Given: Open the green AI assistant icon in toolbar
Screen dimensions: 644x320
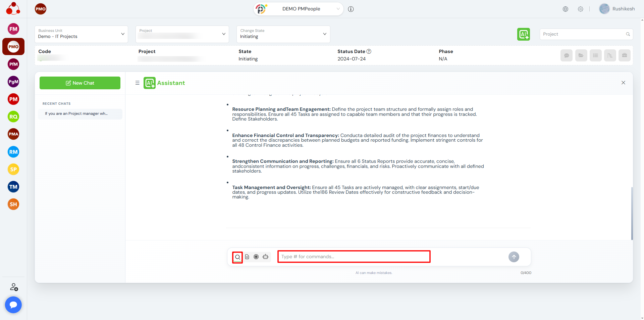Looking at the screenshot, I should tap(523, 34).
